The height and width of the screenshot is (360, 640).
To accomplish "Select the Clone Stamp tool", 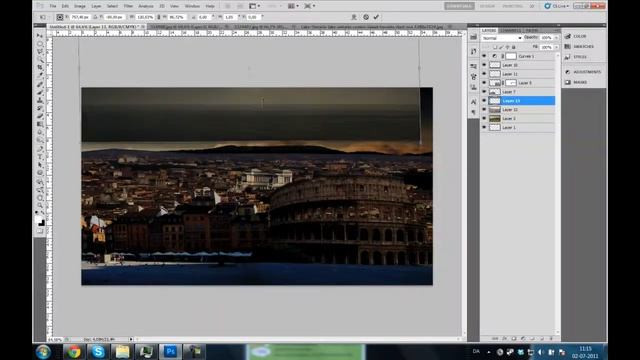I will [x=40, y=100].
